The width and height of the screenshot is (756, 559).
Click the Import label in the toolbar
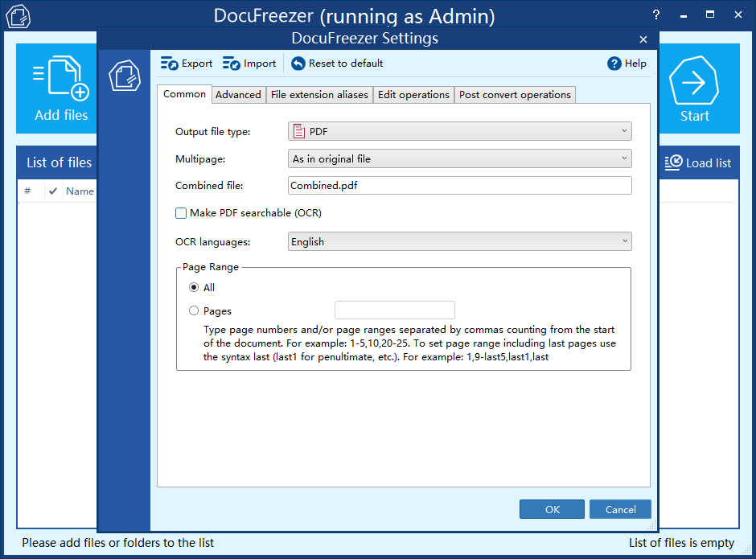[260, 64]
